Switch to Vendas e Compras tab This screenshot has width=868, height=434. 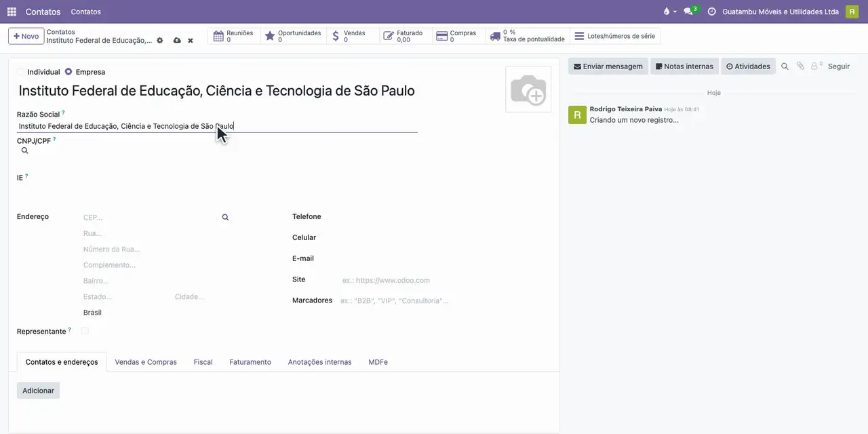pyautogui.click(x=146, y=362)
